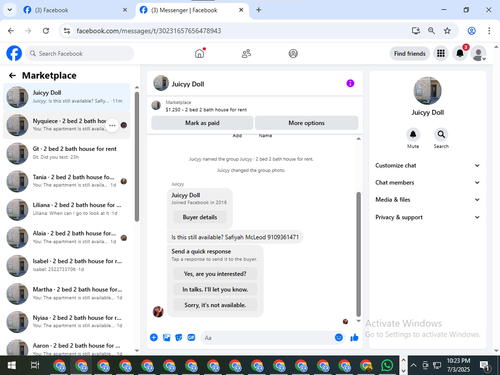The width and height of the screenshot is (500, 375).
Task: Open the Groups icon in top navigation
Action: [293, 53]
